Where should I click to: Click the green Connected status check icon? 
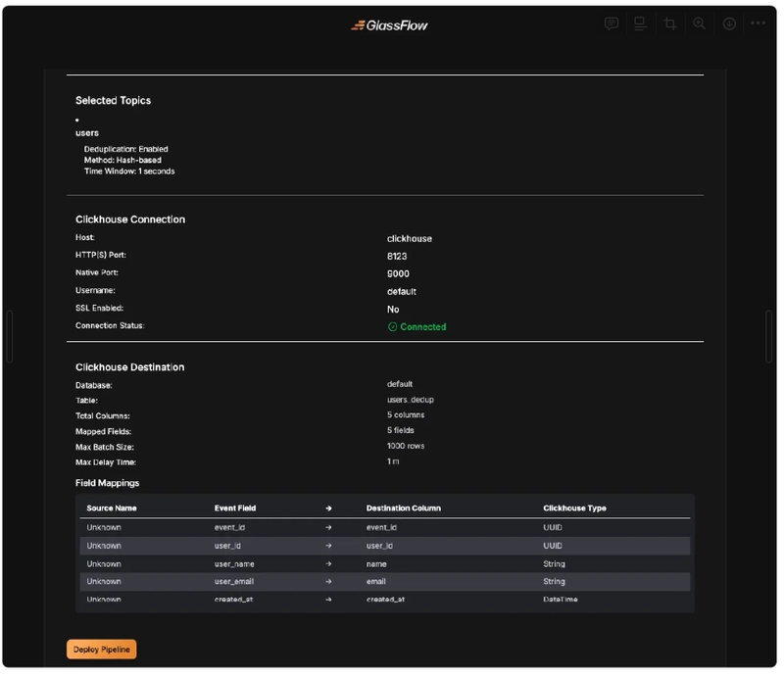(x=393, y=326)
